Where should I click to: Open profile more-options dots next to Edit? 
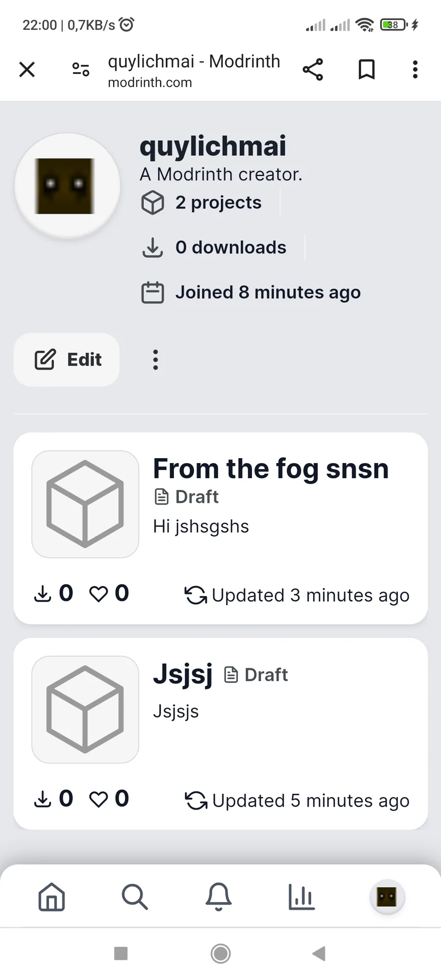point(155,360)
